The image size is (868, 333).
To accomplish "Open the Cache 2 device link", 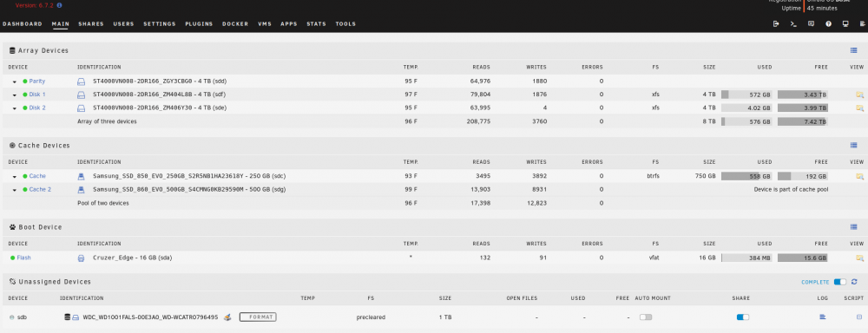I will pyautogui.click(x=40, y=189).
